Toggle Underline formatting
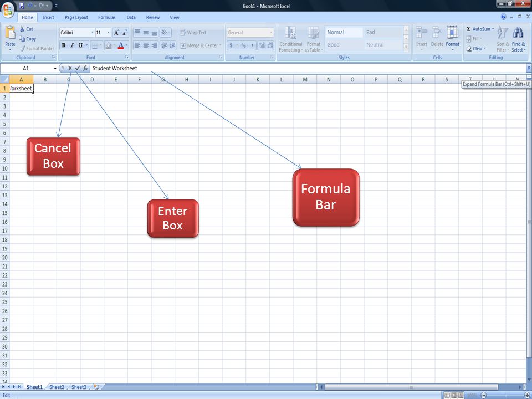This screenshot has width=532, height=399. (x=80, y=45)
